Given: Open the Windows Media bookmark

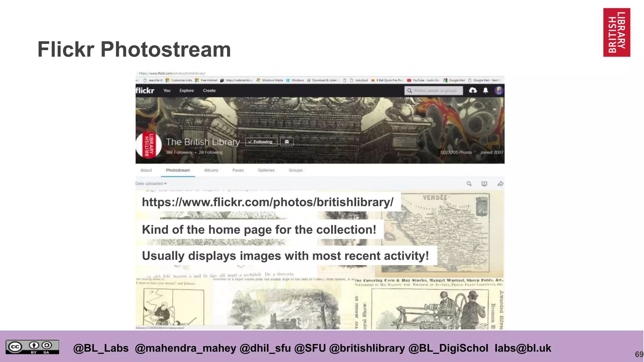Looking at the screenshot, I should click(x=270, y=80).
